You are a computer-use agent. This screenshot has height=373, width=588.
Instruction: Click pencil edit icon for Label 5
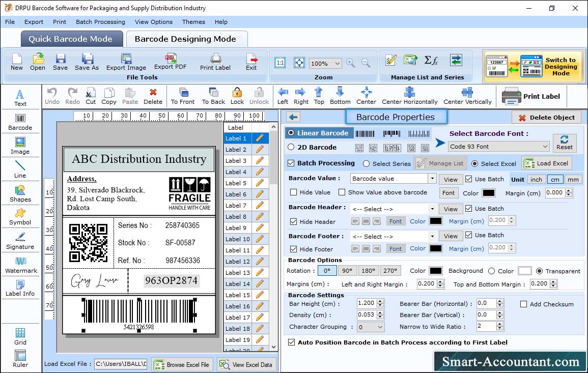click(x=260, y=183)
